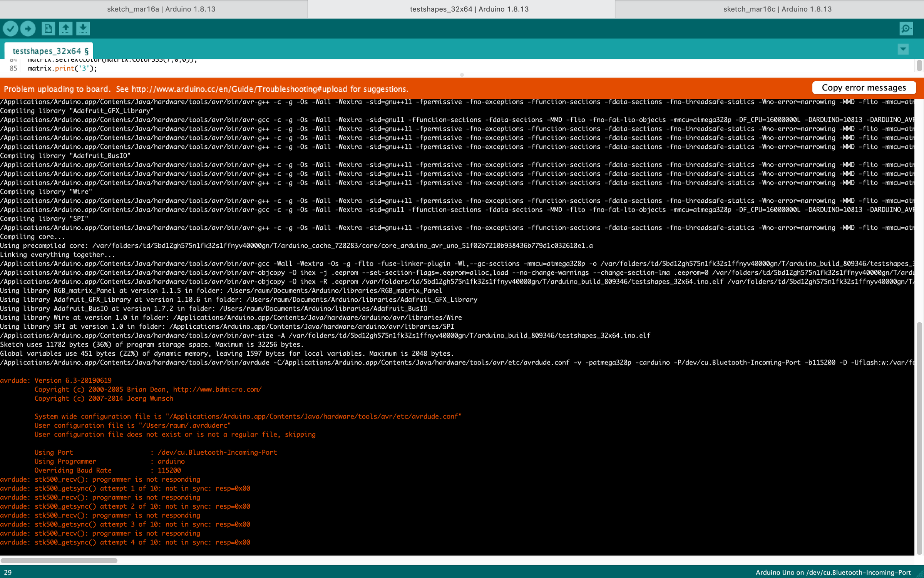Expand the sketch tab dropdown arrow
This screenshot has width=924, height=578.
coord(903,49)
